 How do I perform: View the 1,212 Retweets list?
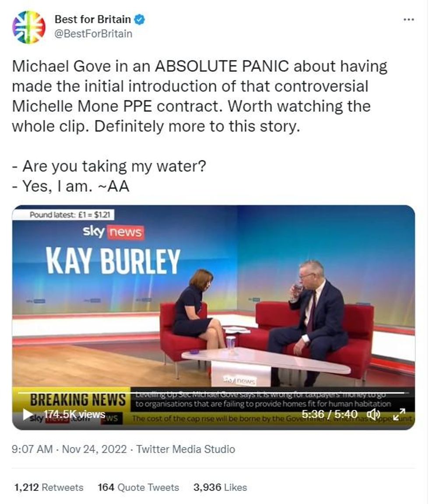point(49,487)
